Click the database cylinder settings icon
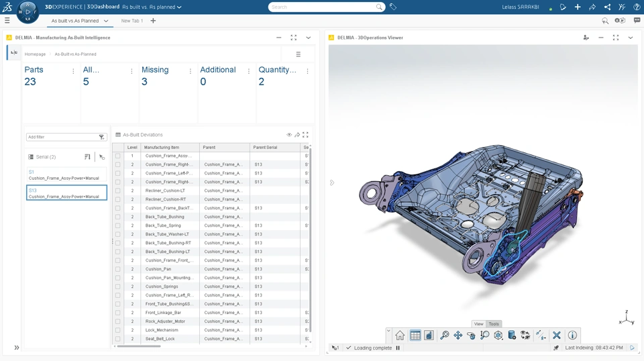 pos(512,336)
